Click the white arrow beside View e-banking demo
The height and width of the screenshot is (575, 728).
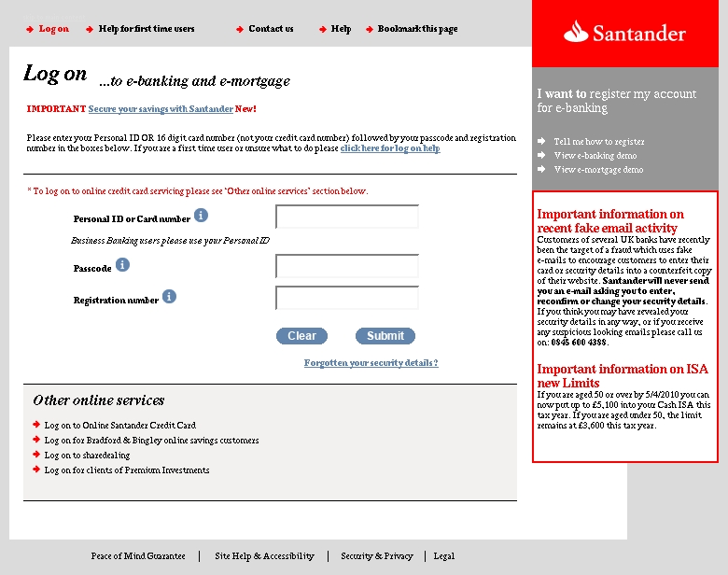click(x=541, y=155)
